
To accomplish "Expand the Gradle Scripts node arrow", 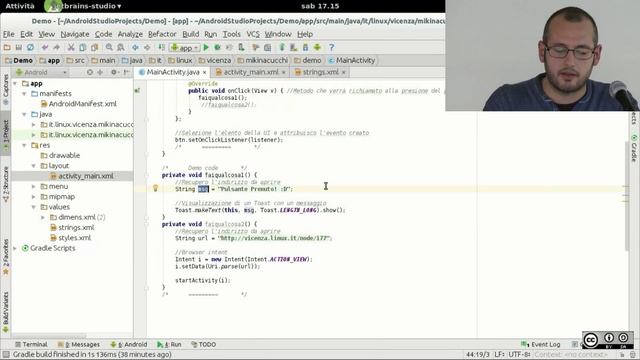I will click(16, 248).
